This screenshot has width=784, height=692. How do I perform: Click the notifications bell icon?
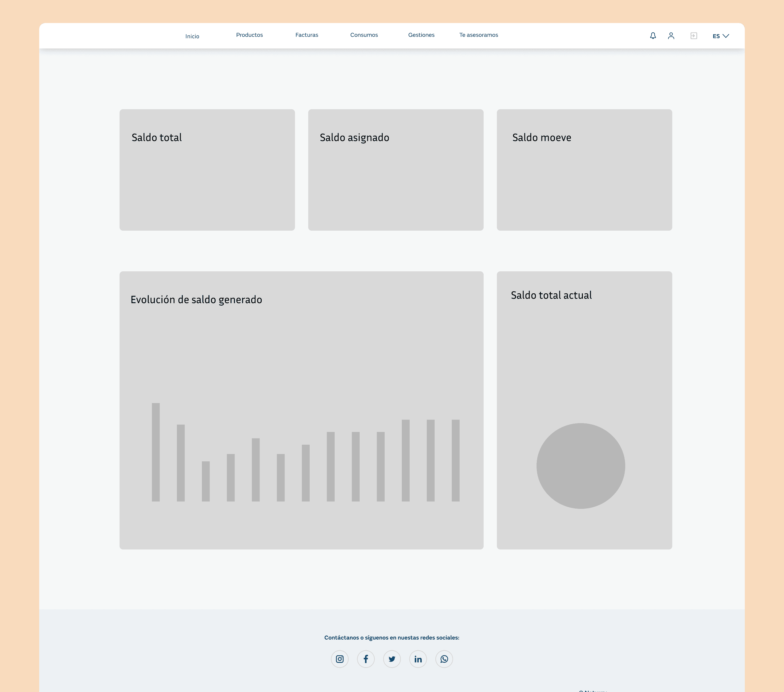tap(653, 36)
